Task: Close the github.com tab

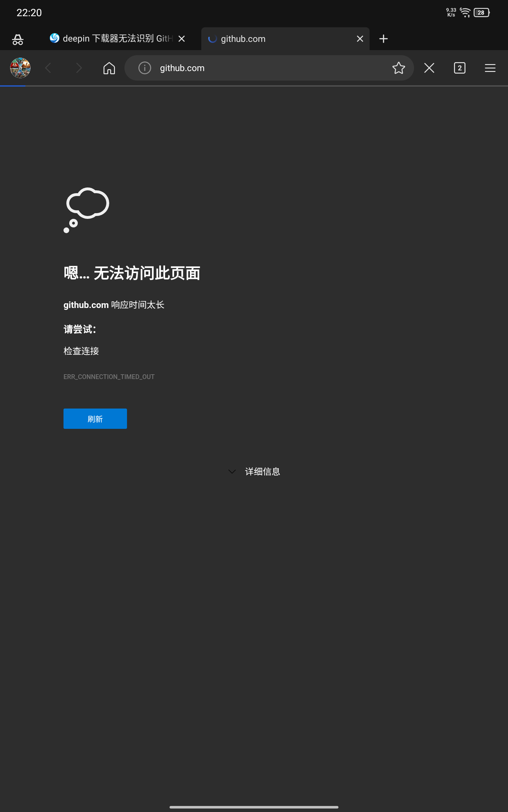Action: point(360,39)
